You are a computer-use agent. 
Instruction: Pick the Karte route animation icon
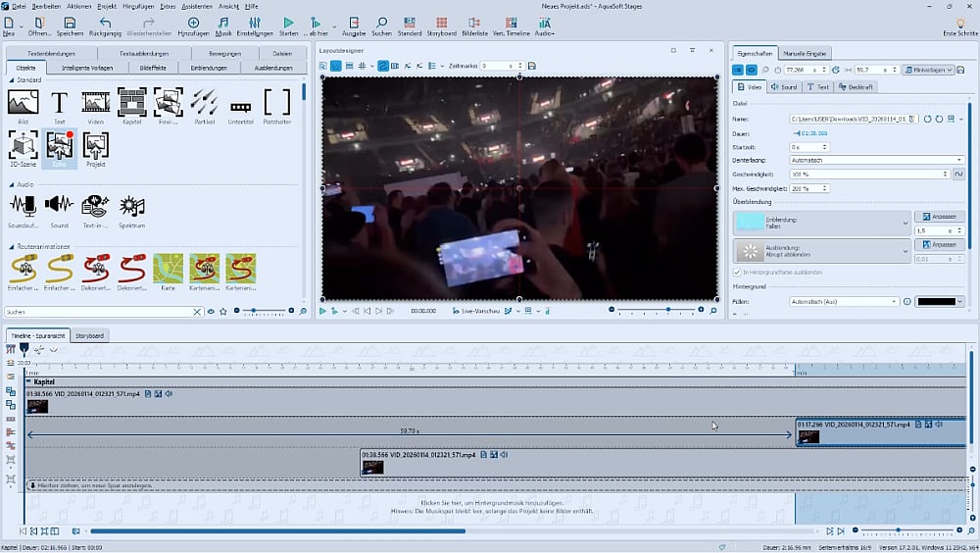168,268
